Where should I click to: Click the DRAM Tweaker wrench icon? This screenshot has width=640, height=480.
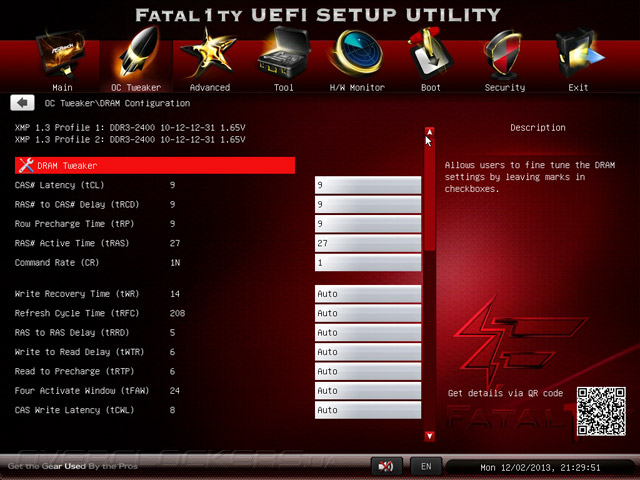click(x=26, y=165)
